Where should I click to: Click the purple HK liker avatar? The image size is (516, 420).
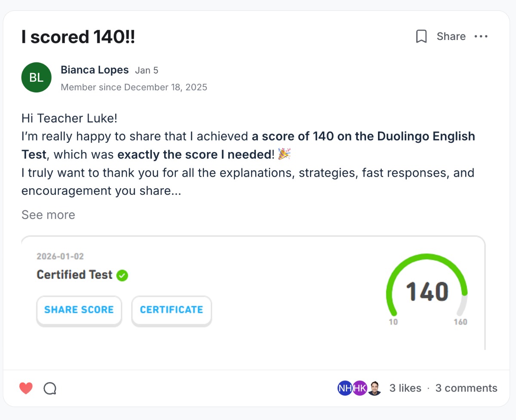pyautogui.click(x=359, y=388)
